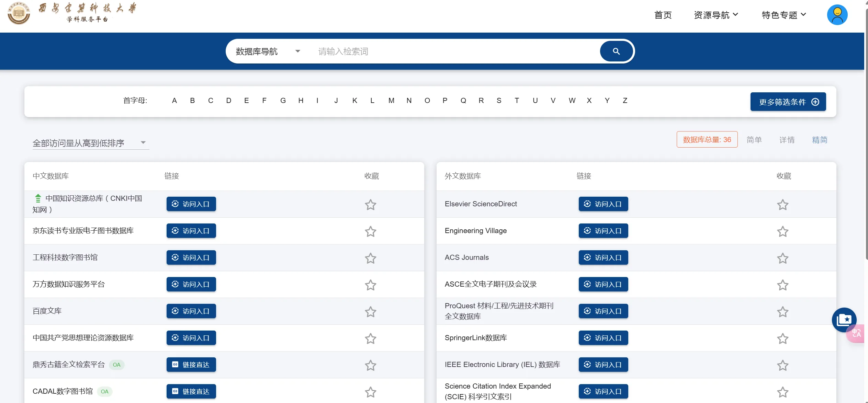Open the user avatar profile icon

coord(837,15)
